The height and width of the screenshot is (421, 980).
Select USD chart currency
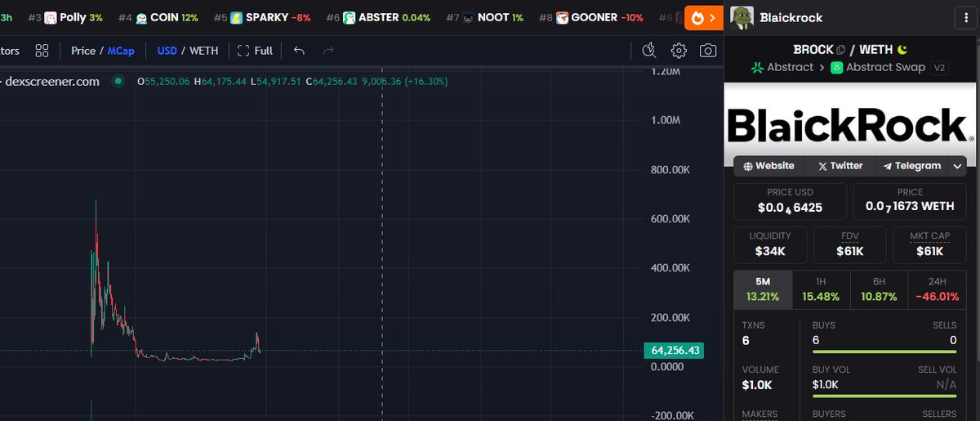(167, 51)
